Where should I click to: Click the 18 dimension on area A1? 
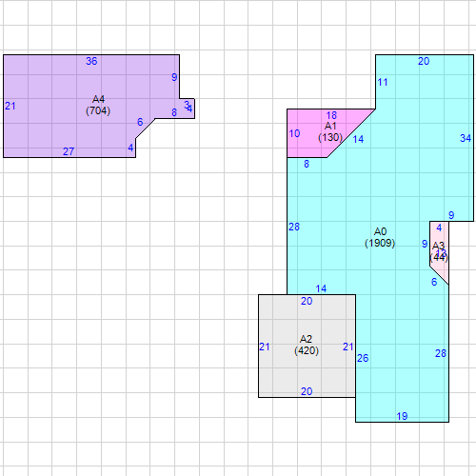[331, 115]
